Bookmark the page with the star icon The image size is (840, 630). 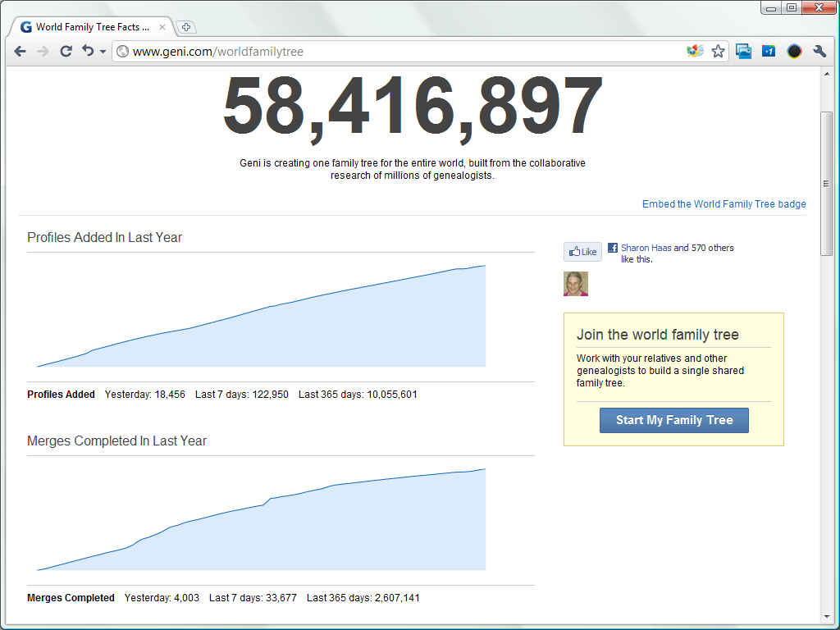(718, 52)
